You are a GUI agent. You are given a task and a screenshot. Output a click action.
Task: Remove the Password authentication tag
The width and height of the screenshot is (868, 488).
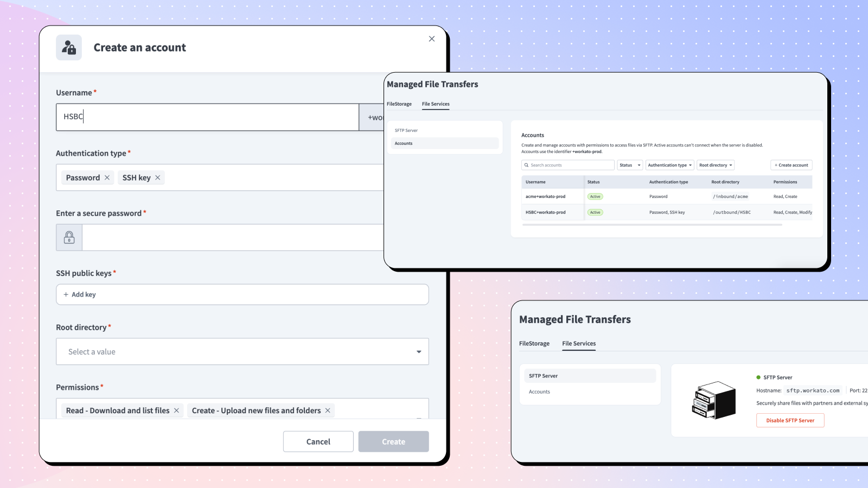pyautogui.click(x=107, y=178)
